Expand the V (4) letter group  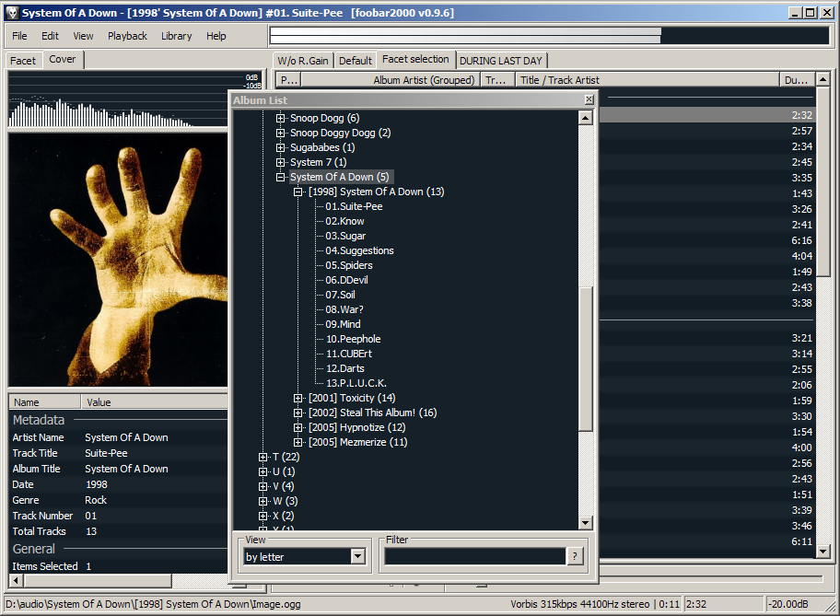click(x=262, y=486)
